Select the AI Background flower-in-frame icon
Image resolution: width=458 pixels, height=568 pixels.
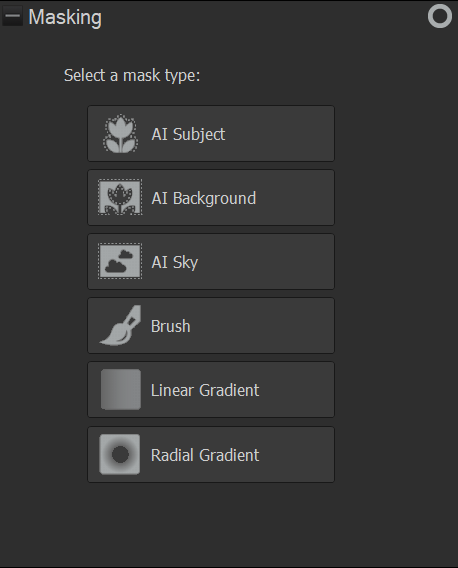tap(120, 197)
